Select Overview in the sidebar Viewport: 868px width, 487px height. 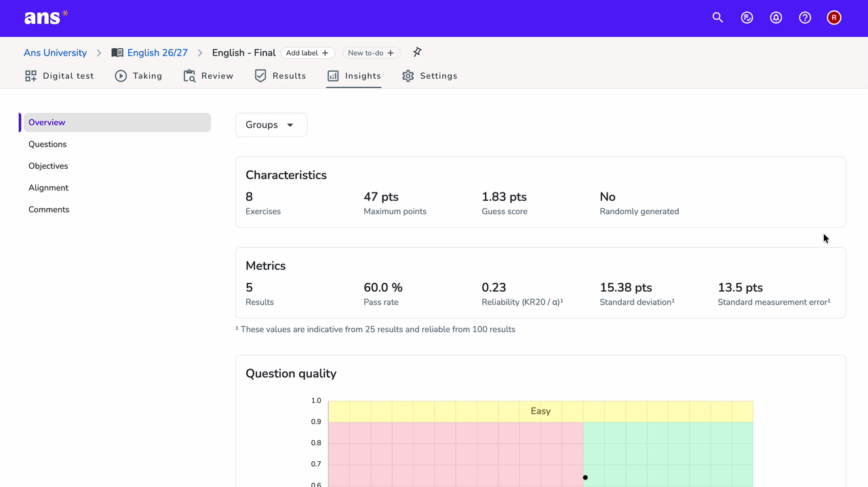[x=117, y=123]
